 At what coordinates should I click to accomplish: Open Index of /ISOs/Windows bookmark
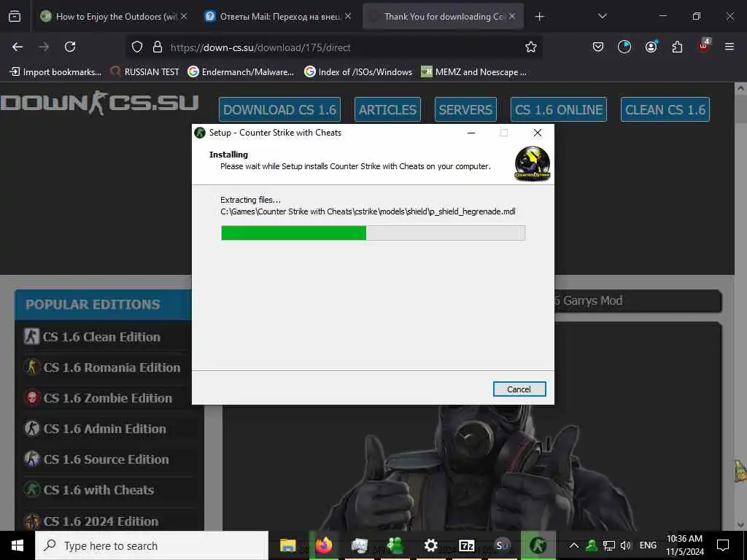358,72
